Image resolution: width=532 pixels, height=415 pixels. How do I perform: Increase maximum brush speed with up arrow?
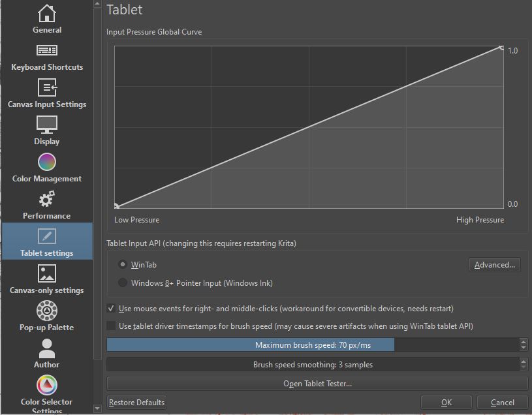click(x=524, y=341)
